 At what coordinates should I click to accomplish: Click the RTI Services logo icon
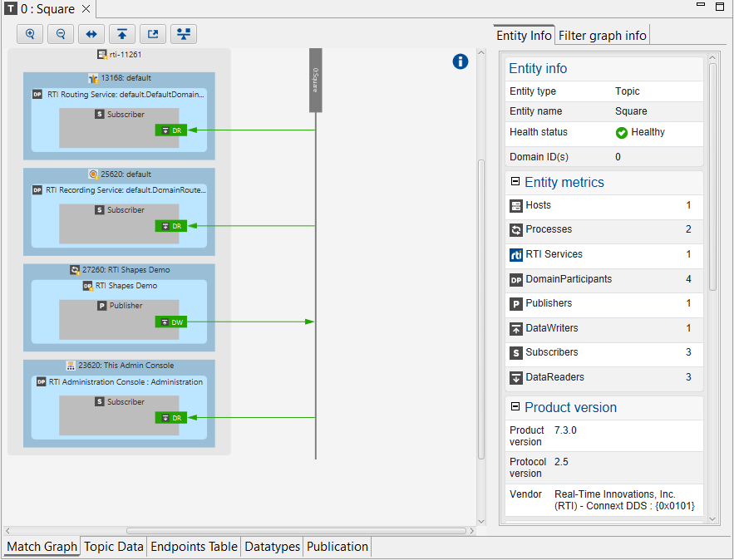[515, 254]
